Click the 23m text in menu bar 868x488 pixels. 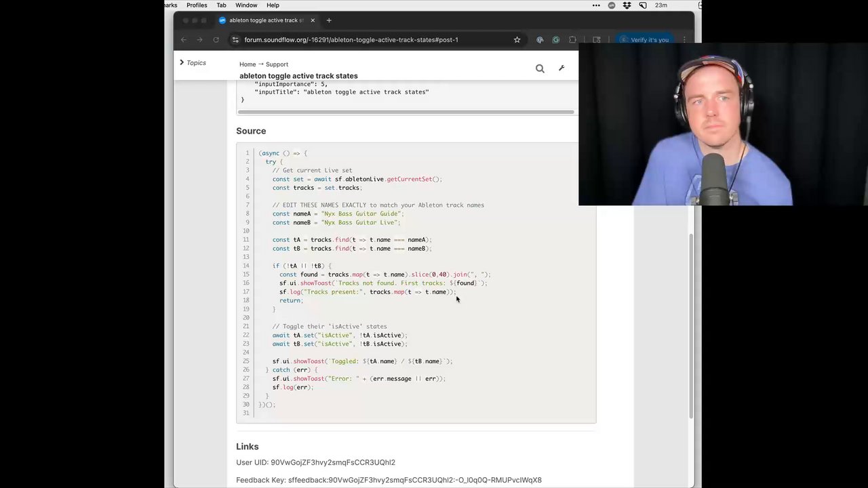point(661,5)
